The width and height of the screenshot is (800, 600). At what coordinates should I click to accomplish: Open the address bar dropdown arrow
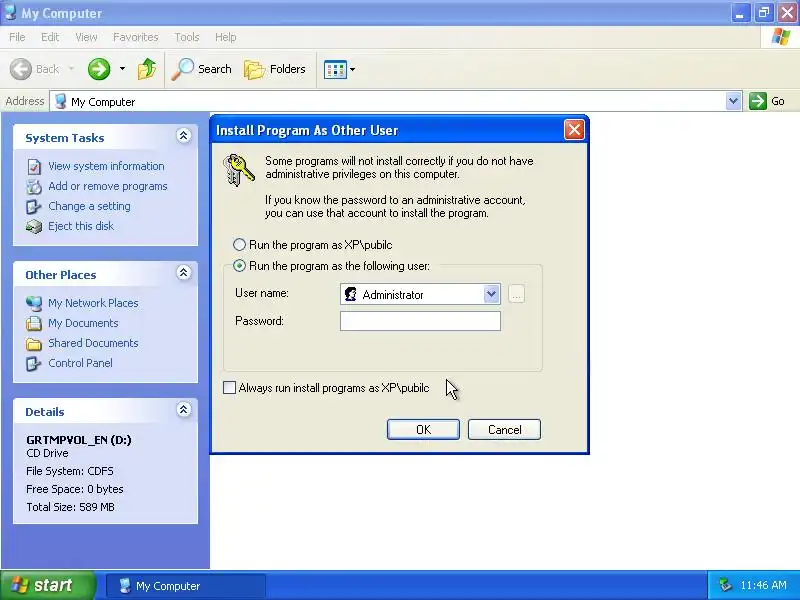733,101
